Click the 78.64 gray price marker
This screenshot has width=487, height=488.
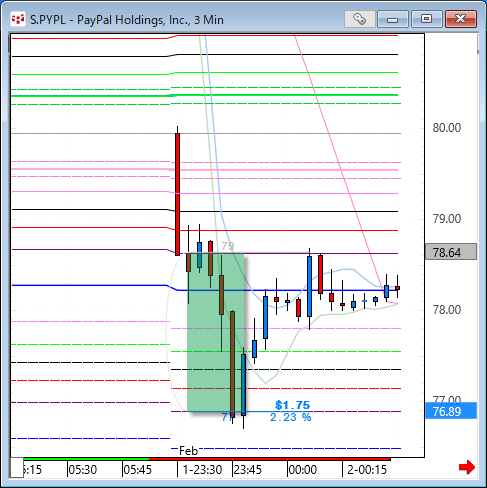(x=451, y=252)
